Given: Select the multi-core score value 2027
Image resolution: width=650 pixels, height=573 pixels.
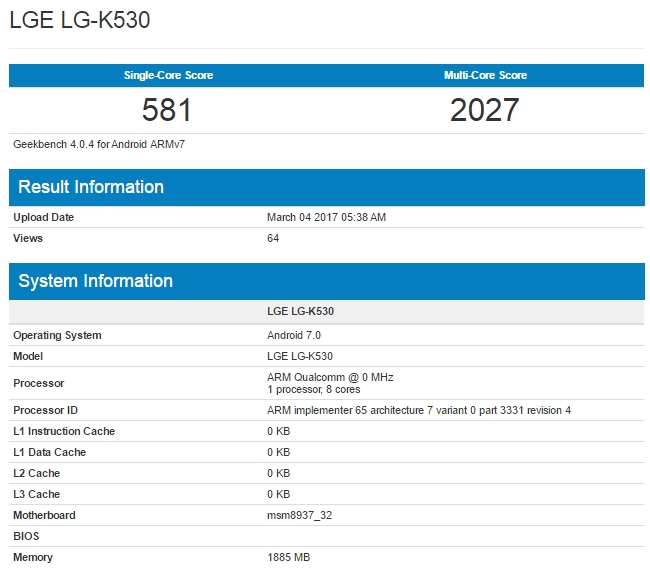Looking at the screenshot, I should pos(485,110).
